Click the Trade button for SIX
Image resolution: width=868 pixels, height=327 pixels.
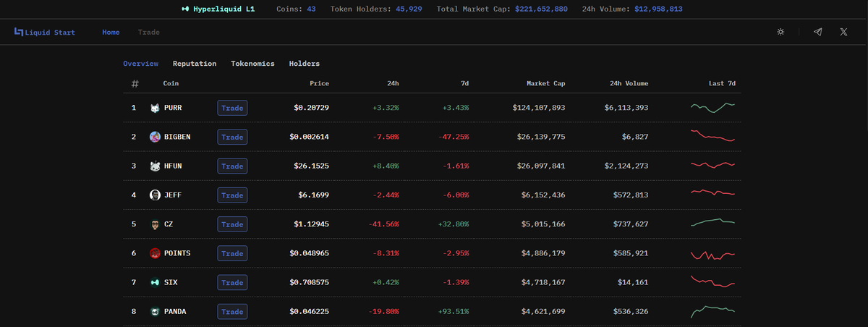(x=232, y=282)
